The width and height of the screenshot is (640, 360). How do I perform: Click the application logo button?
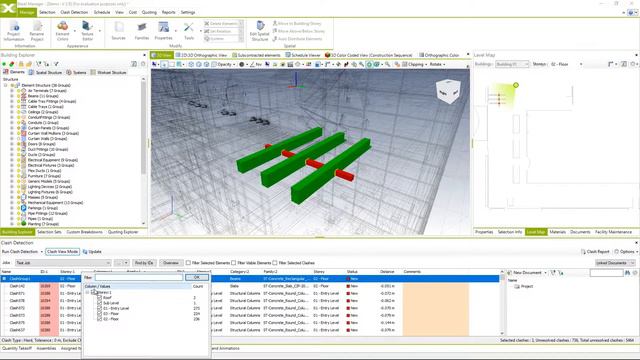coord(8,8)
